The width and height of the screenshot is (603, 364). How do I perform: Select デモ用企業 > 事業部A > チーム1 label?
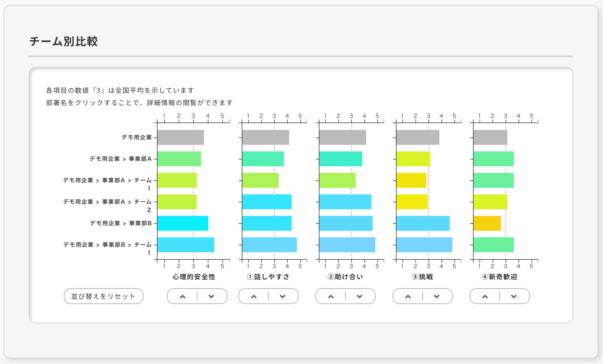[x=107, y=181]
